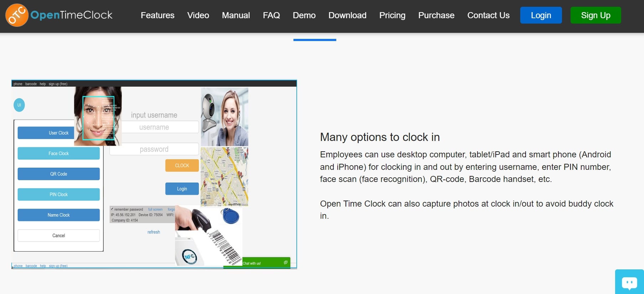
Task: Open the Demo page
Action: 304,15
